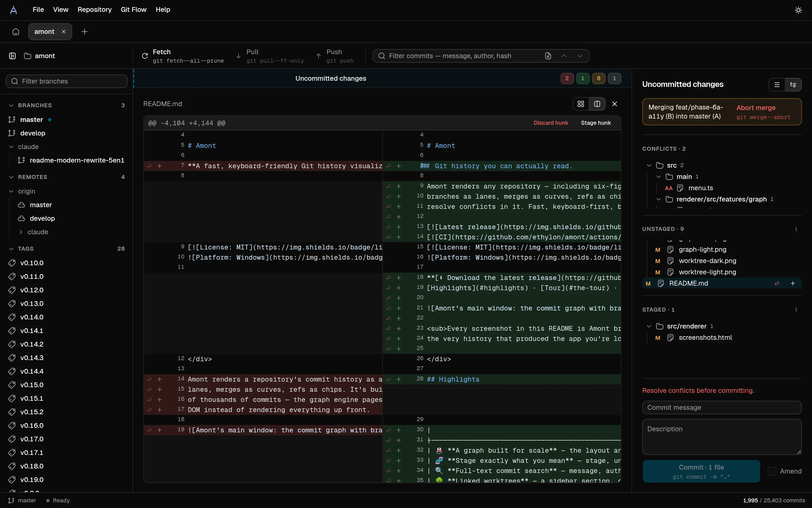
Task: Click the Fetch refresh icon
Action: pos(145,56)
